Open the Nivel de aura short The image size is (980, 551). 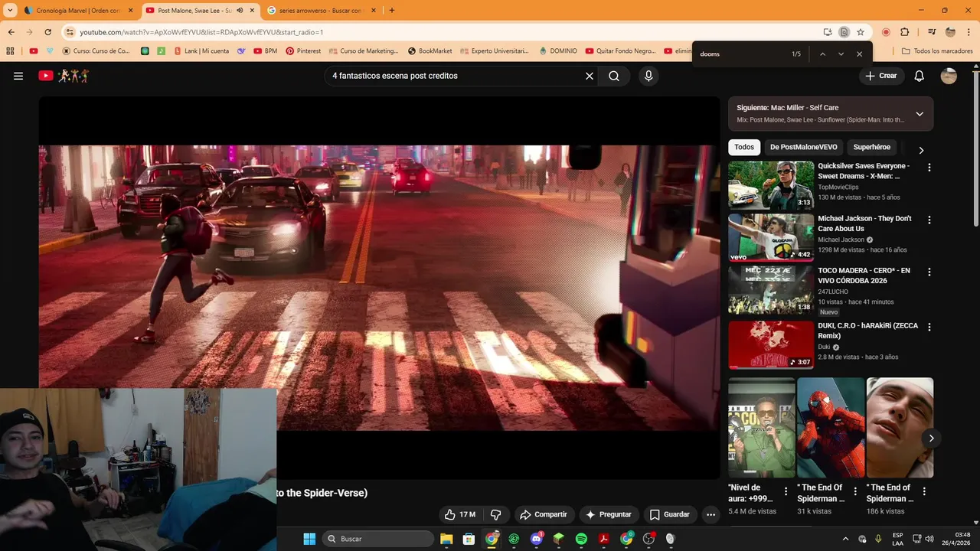coord(762,427)
